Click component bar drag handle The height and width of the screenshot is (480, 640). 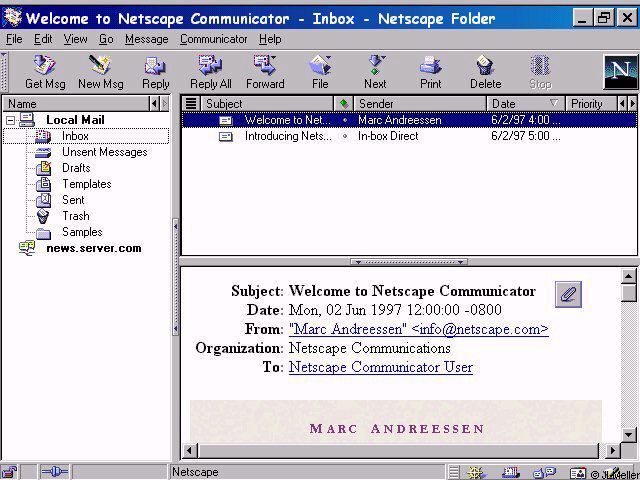click(454, 472)
